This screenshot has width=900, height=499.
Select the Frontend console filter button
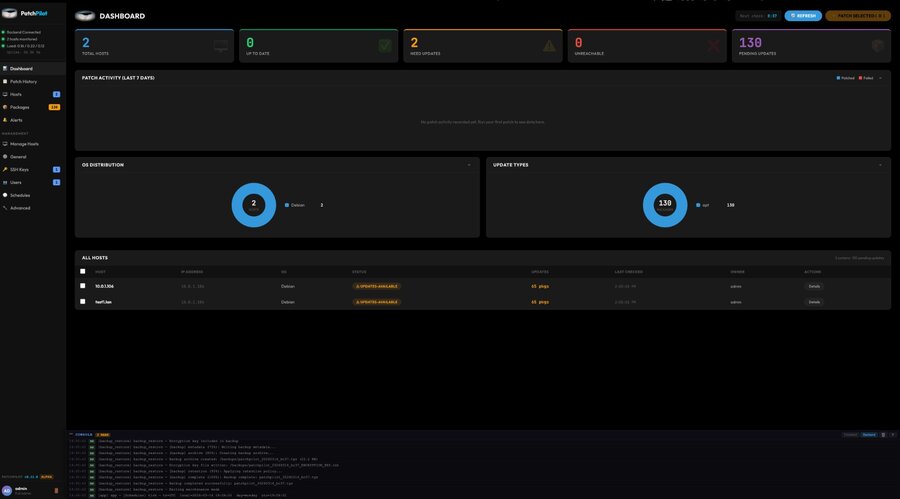point(851,435)
